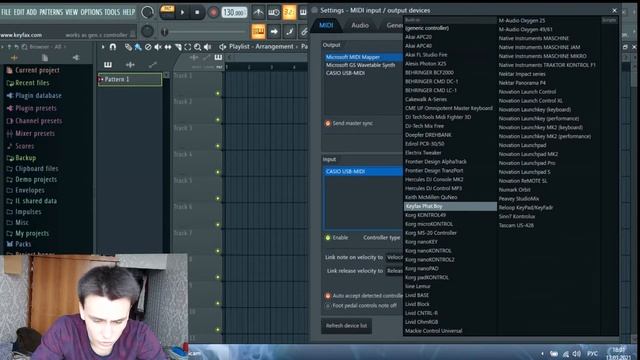Image resolution: width=640 pixels, height=360 pixels.
Task: Select the playlist select tool
Action: point(188,47)
